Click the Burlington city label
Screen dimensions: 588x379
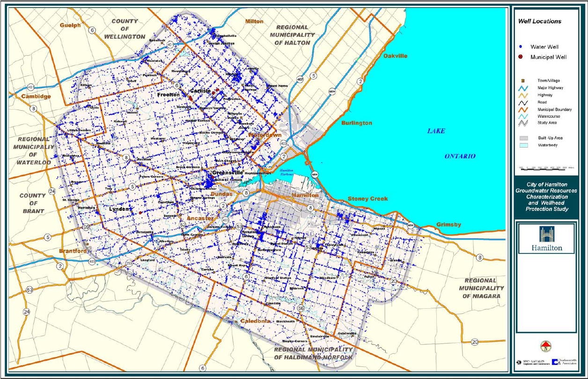click(x=356, y=123)
